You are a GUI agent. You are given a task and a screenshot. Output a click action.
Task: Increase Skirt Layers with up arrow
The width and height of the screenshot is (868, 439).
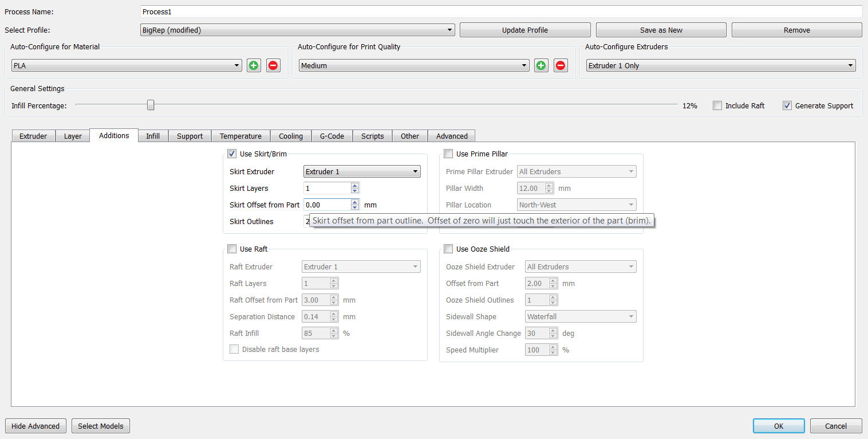(355, 186)
